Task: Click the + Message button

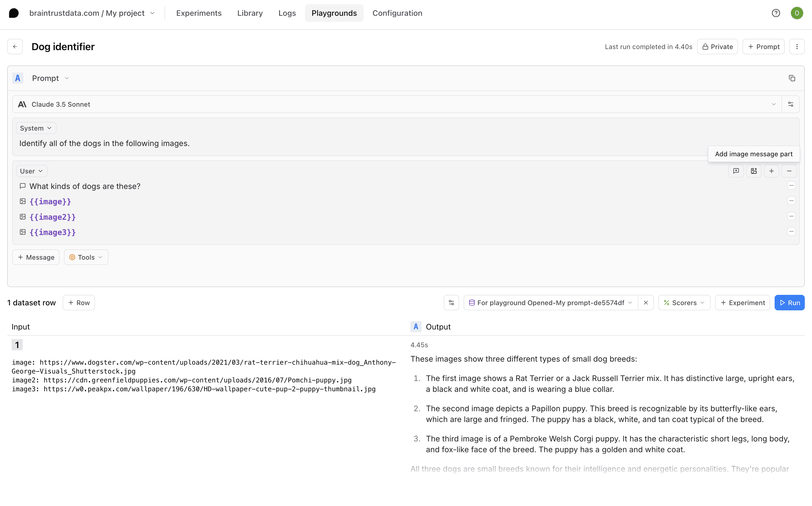Action: 36,257
